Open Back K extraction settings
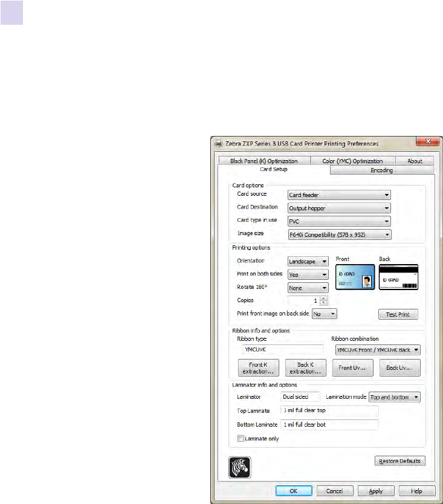The width and height of the screenshot is (443, 504). point(305,367)
